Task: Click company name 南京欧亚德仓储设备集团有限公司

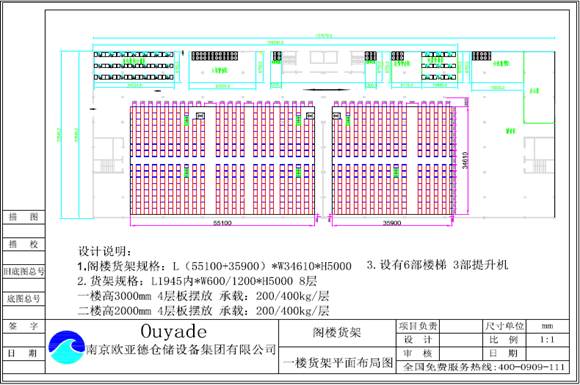Action: pos(181,349)
